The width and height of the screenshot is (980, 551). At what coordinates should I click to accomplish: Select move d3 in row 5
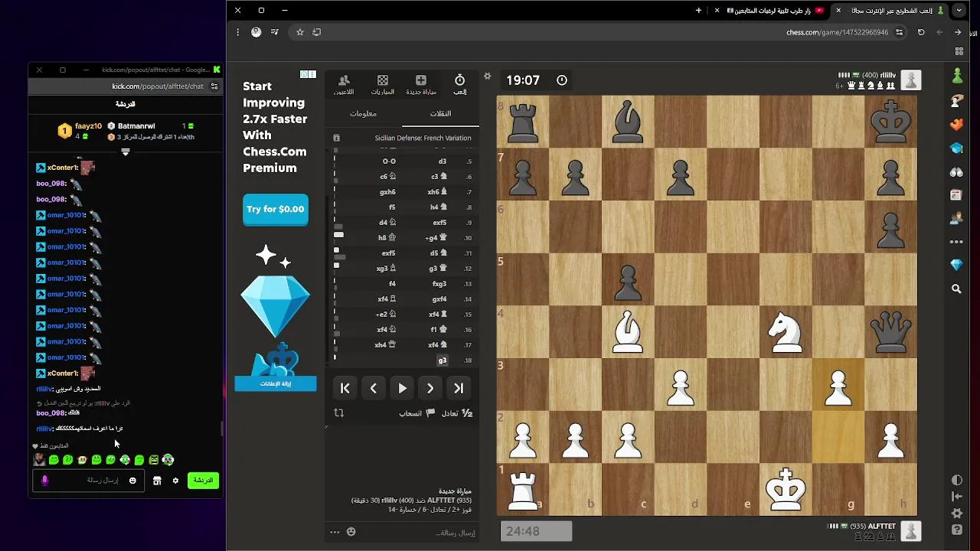click(443, 161)
